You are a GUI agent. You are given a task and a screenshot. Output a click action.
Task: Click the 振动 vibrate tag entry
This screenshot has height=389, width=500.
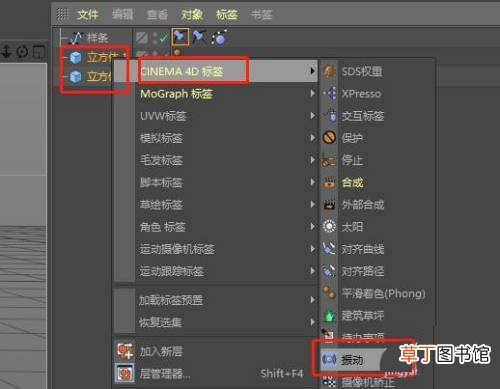352,360
